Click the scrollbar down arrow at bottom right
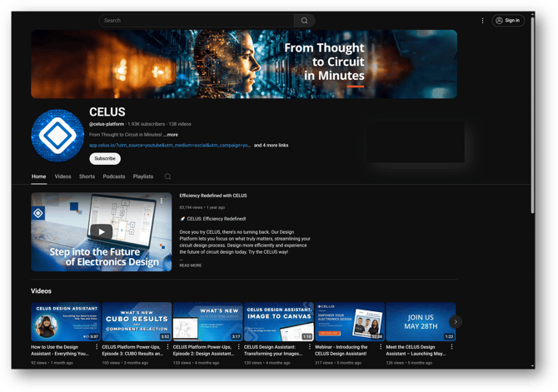558x392 pixels. 532,366
